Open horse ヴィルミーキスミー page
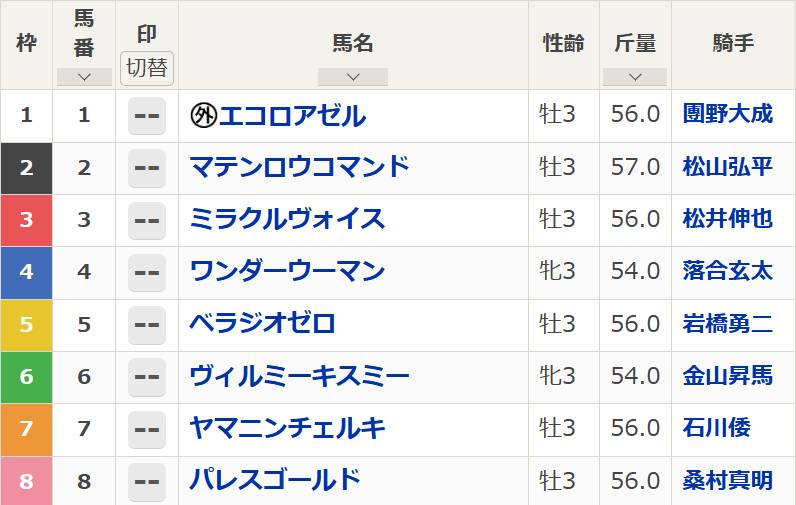Viewport: 796px width, 505px height. pos(300,376)
